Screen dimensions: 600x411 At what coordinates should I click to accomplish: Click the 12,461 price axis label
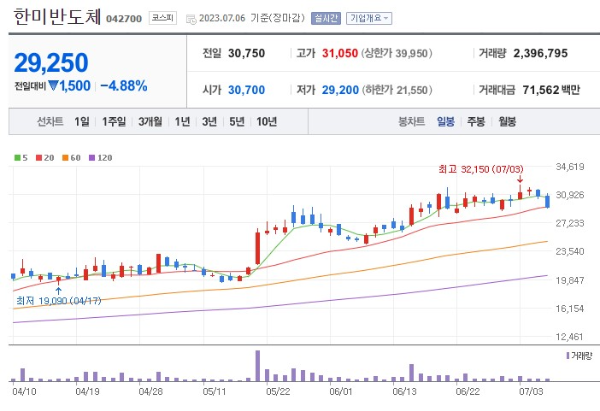[570, 337]
